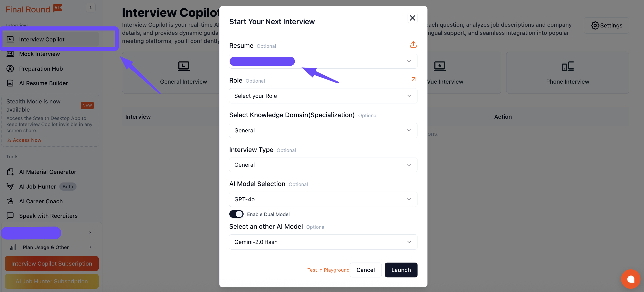
Task: Open Interview Copilot Settings
Action: coord(606,25)
